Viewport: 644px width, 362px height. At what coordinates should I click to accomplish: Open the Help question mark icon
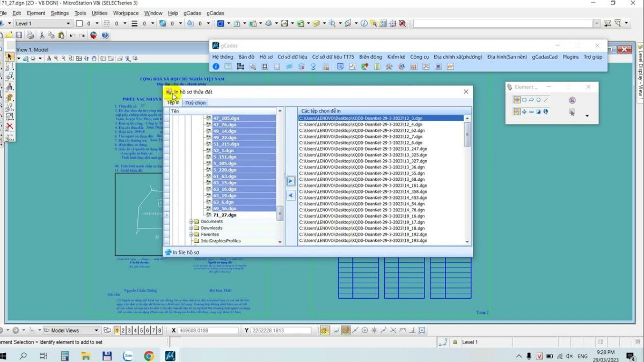click(x=105, y=35)
